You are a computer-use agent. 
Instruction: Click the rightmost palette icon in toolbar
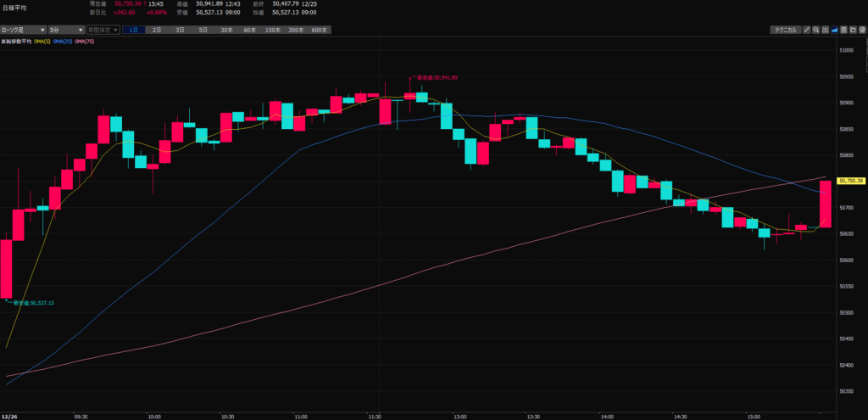[863, 30]
